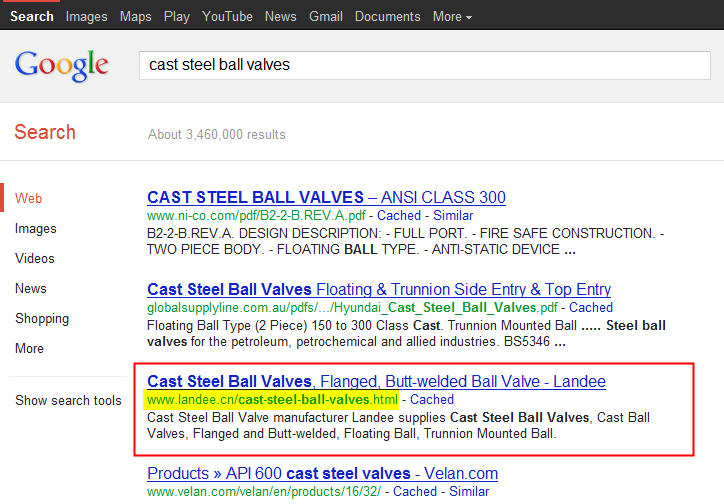
Task: Focus the search box with 'cast steel ball valves'
Action: tap(425, 65)
